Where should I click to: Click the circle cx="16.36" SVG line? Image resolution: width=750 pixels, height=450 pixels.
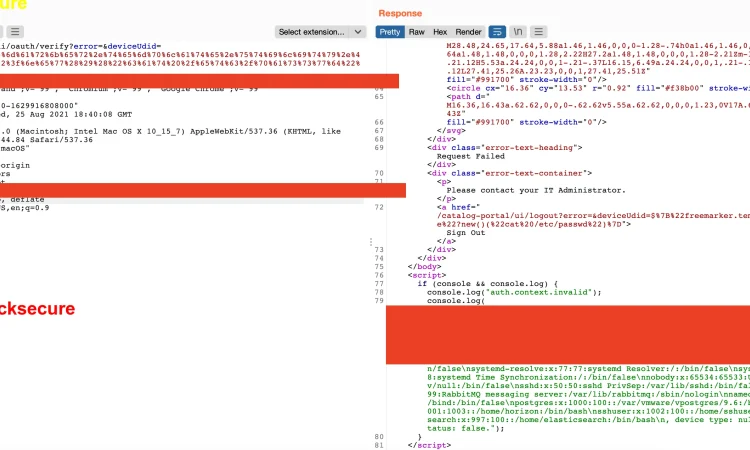(x=598, y=88)
